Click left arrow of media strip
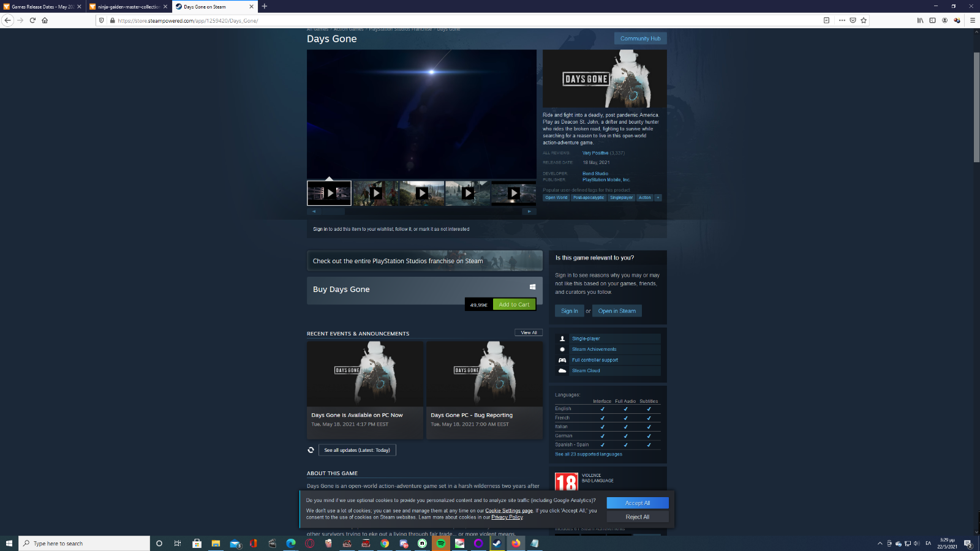 tap(314, 211)
